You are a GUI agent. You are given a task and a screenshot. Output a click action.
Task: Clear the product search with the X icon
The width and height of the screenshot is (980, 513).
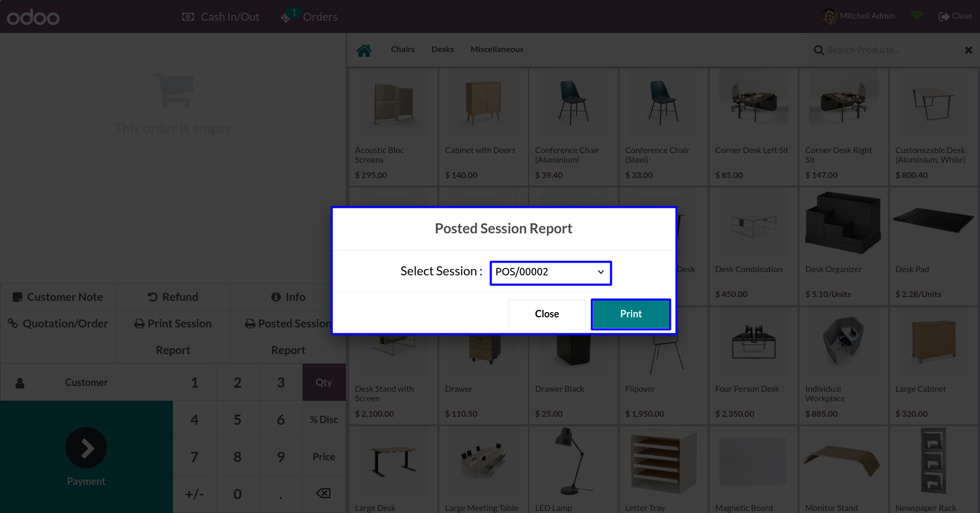[x=968, y=50]
